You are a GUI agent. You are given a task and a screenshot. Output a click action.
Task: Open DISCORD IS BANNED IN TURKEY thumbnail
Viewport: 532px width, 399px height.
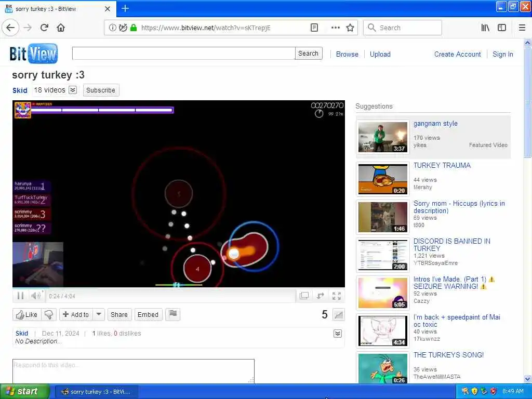(383, 255)
